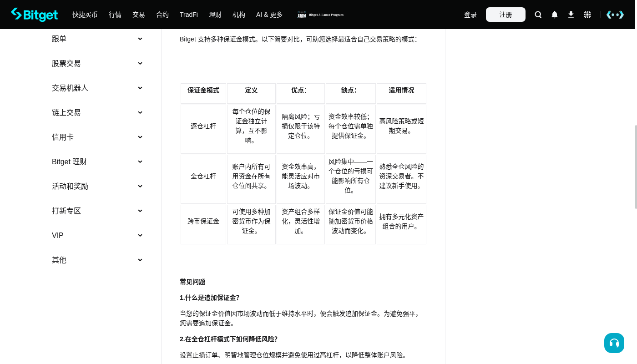Viewport: 637px width, 364px height.
Task: Expand the 链上交易 sidebar section
Action: (97, 113)
